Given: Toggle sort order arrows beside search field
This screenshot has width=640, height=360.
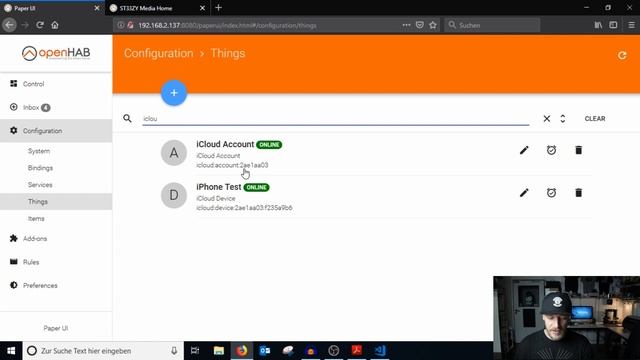Looking at the screenshot, I should click(x=563, y=118).
